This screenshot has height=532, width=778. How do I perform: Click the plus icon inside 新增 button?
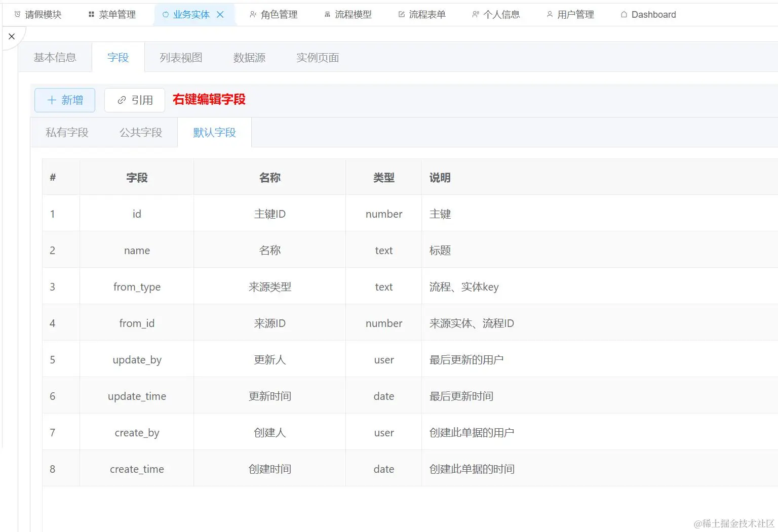tap(52, 100)
